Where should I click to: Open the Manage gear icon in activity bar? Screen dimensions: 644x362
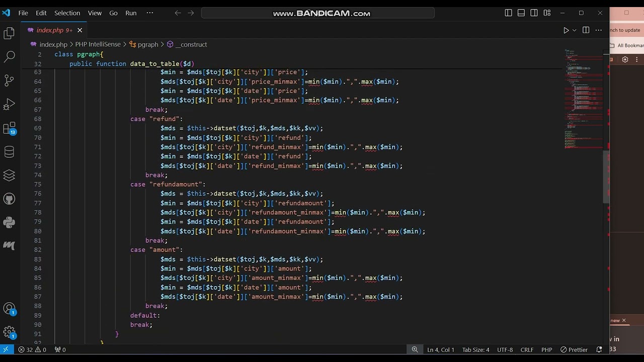[x=9, y=332]
